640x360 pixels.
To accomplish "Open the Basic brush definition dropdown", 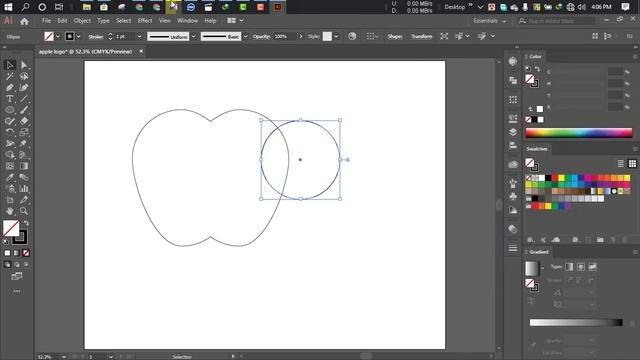I will (x=245, y=36).
